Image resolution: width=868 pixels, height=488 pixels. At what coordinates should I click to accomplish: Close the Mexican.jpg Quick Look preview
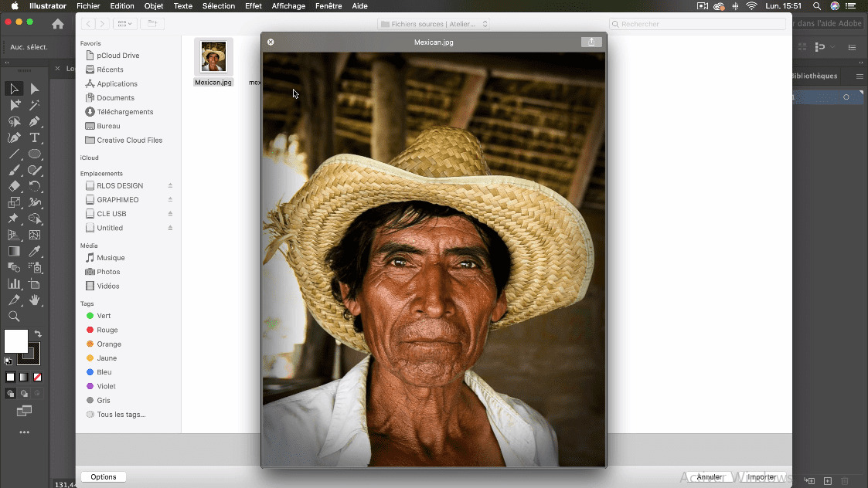point(271,42)
